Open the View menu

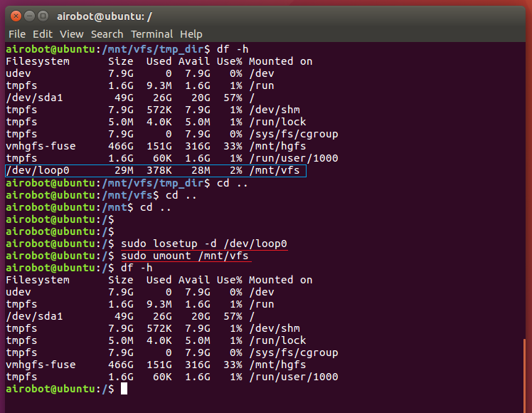pos(72,34)
